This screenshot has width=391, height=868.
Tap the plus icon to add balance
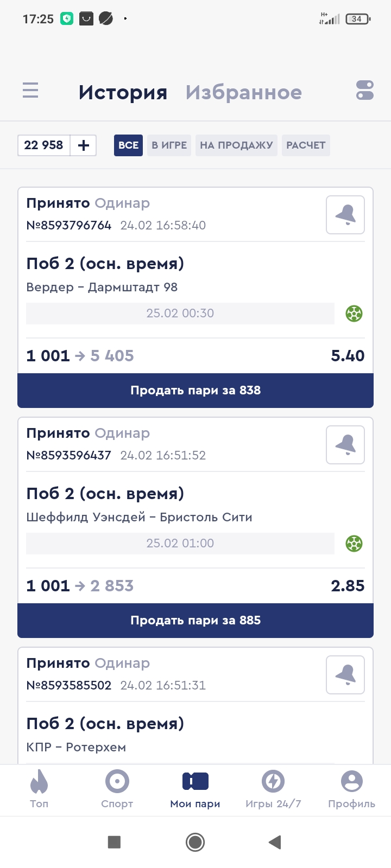(x=84, y=145)
